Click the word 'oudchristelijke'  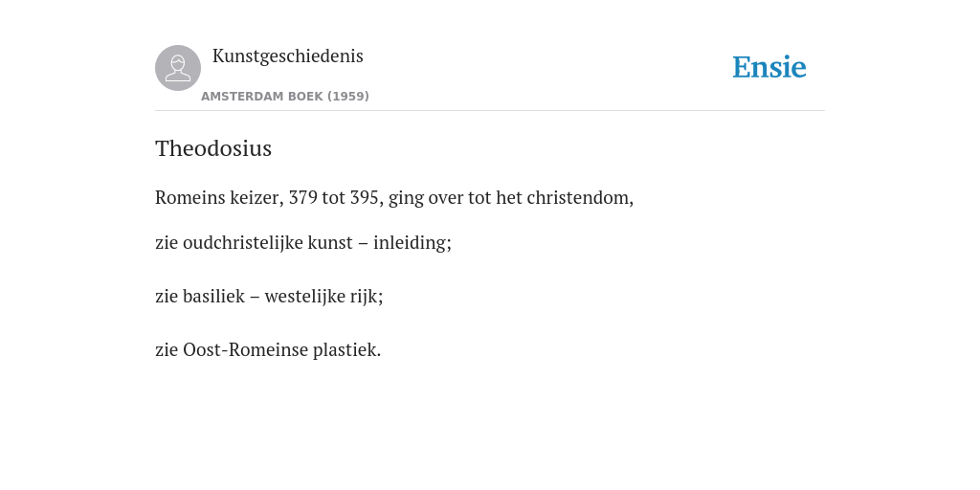pos(243,242)
